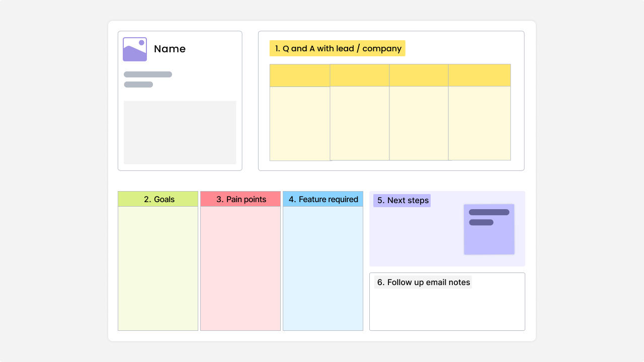
Task: Click the blue Feature required column body
Action: pos(323,268)
